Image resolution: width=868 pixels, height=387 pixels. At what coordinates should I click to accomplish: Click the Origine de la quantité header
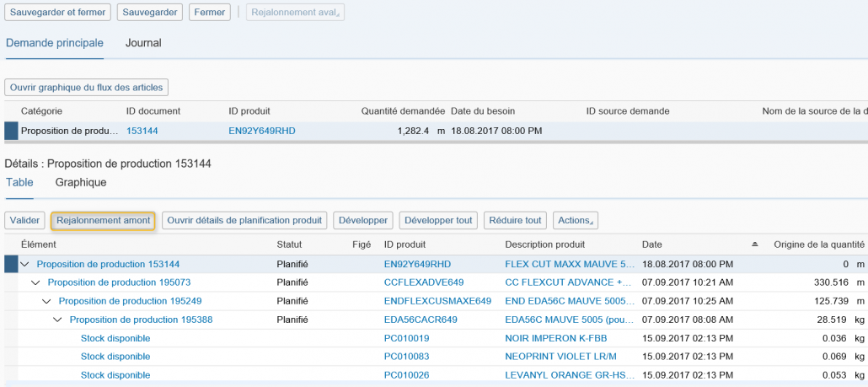pos(819,245)
